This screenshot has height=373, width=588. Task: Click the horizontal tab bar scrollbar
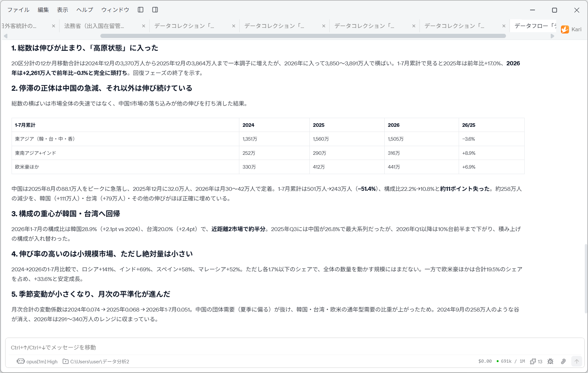[x=303, y=36]
